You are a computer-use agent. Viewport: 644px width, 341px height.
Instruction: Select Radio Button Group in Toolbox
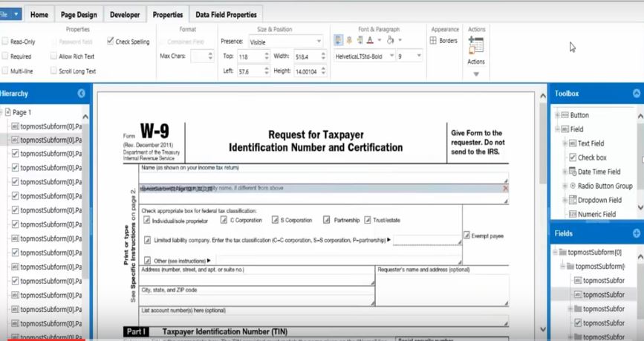[x=605, y=186]
